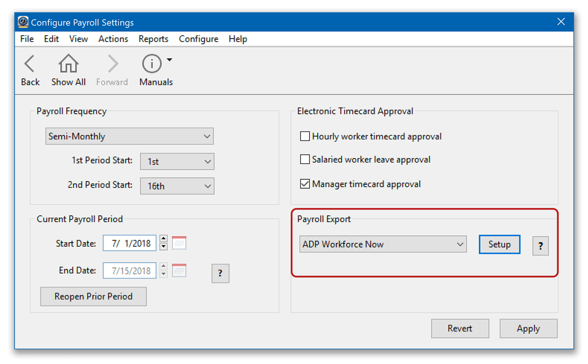Open the Start Date calendar picker icon

179,243
